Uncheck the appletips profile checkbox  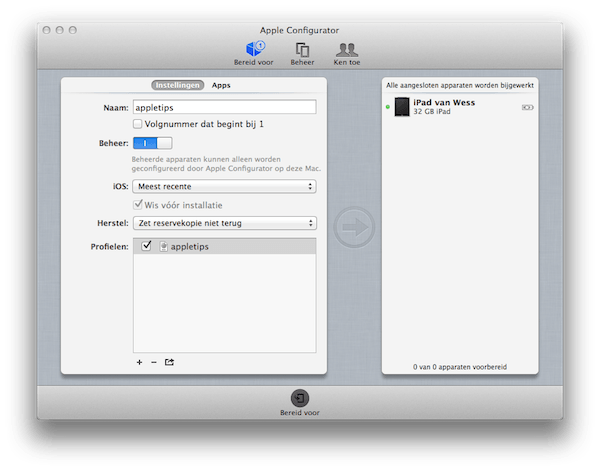[x=146, y=246]
